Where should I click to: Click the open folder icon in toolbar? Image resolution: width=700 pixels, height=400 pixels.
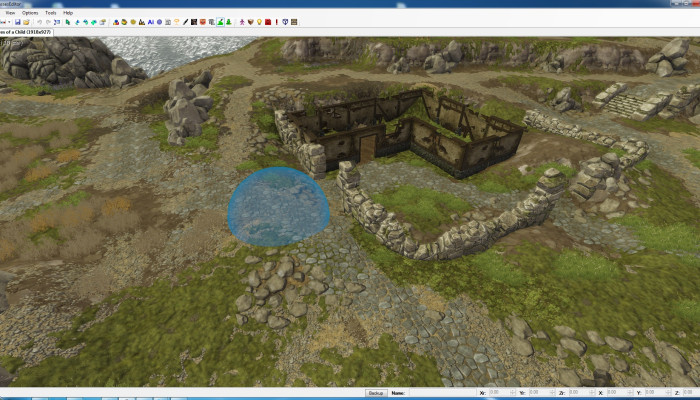pos(26,22)
